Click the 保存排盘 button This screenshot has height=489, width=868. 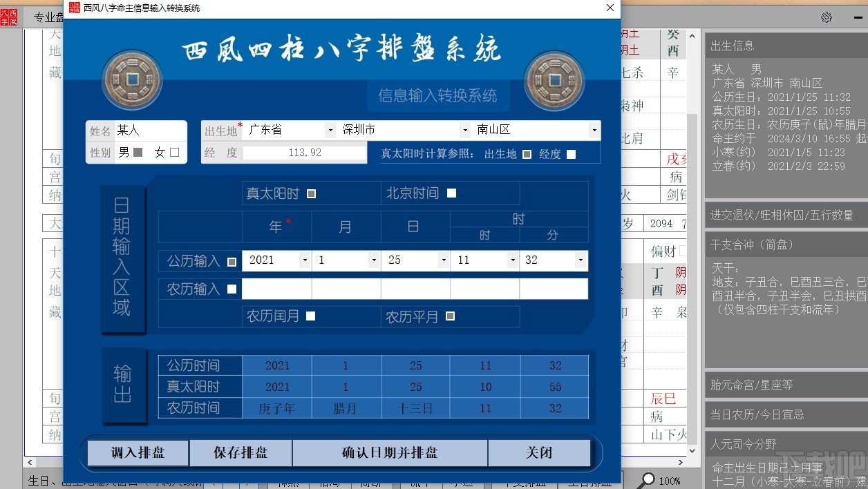(241, 452)
